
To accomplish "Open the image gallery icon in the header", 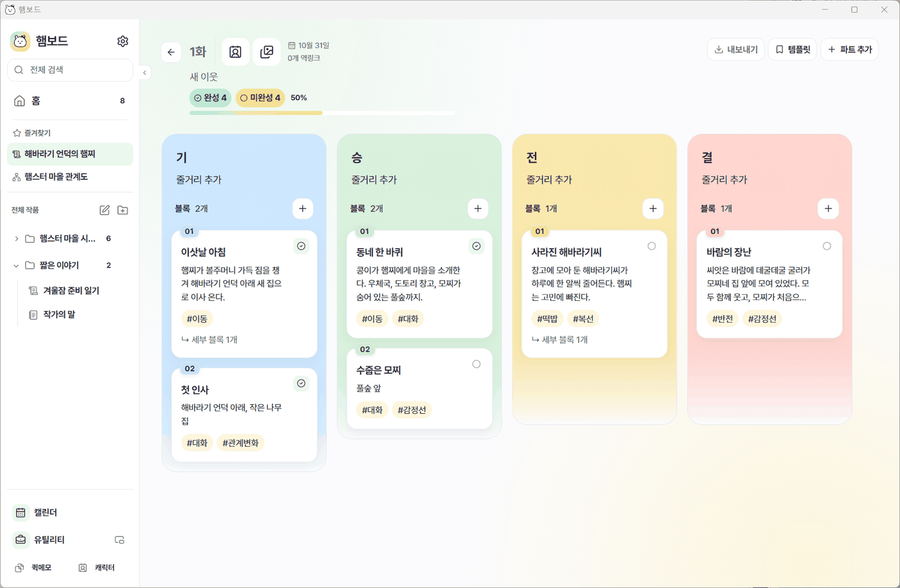I will pyautogui.click(x=267, y=52).
